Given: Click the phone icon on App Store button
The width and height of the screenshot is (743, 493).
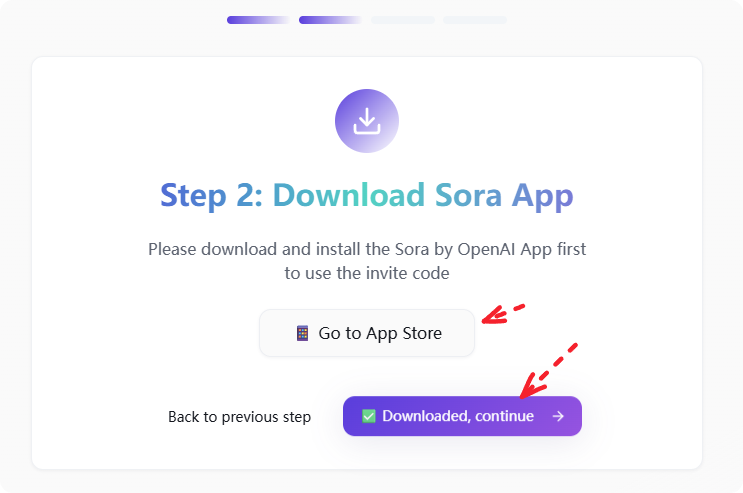Looking at the screenshot, I should pyautogui.click(x=302, y=333).
